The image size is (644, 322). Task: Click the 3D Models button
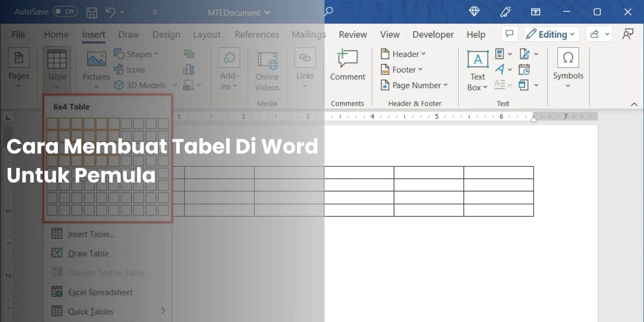pyautogui.click(x=140, y=85)
